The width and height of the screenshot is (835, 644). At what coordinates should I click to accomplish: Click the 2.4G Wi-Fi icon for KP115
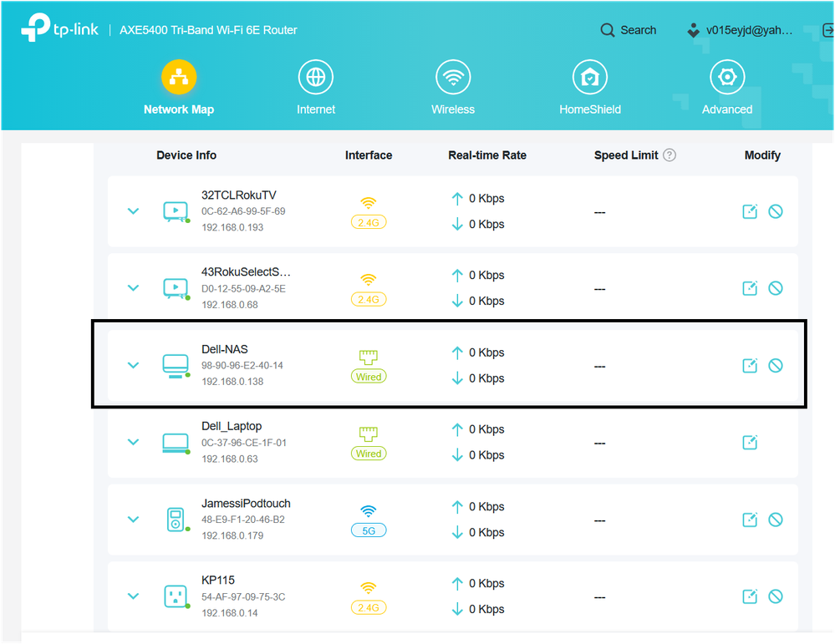[x=369, y=588]
